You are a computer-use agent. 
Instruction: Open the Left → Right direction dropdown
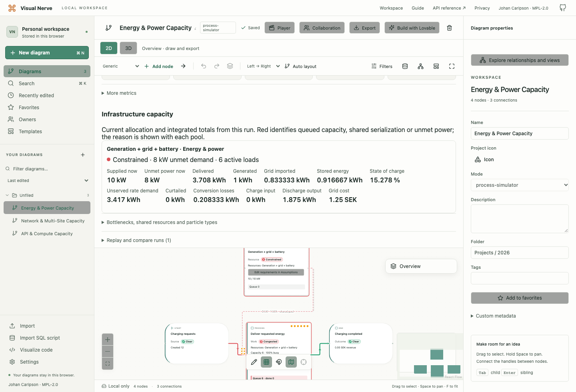pos(263,66)
